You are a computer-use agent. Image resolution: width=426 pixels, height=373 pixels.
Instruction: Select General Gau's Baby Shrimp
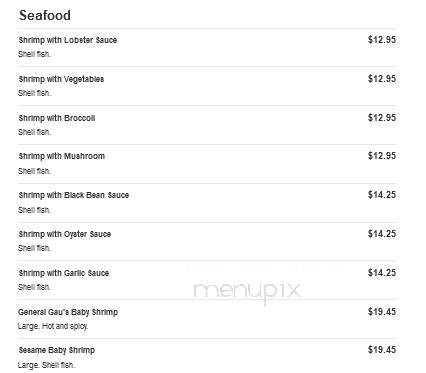point(68,312)
